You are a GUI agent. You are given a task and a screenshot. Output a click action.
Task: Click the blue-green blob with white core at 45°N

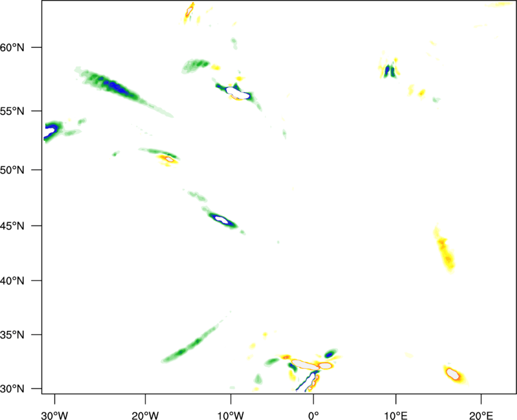222,220
